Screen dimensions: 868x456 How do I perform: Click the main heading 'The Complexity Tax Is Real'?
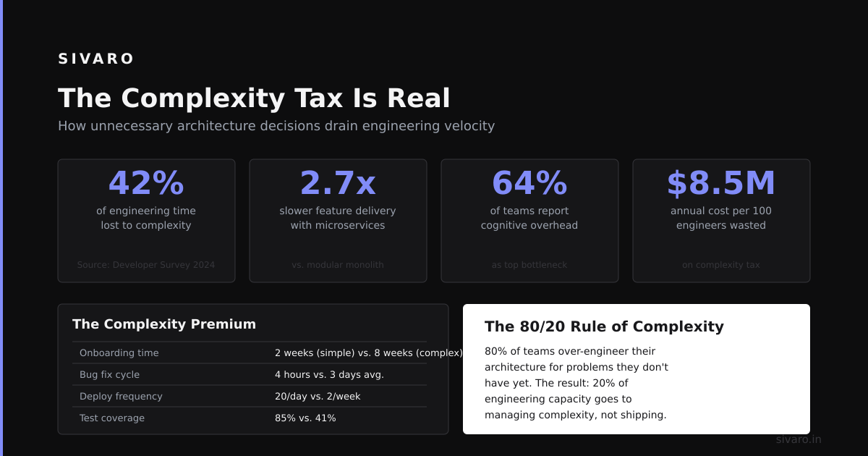tap(254, 98)
